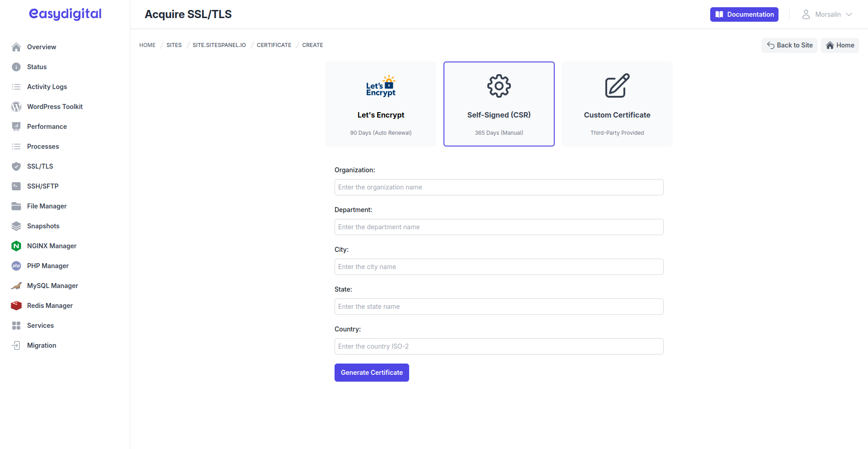Click the Redis Manager icon
This screenshot has height=449, width=868.
[x=16, y=305]
